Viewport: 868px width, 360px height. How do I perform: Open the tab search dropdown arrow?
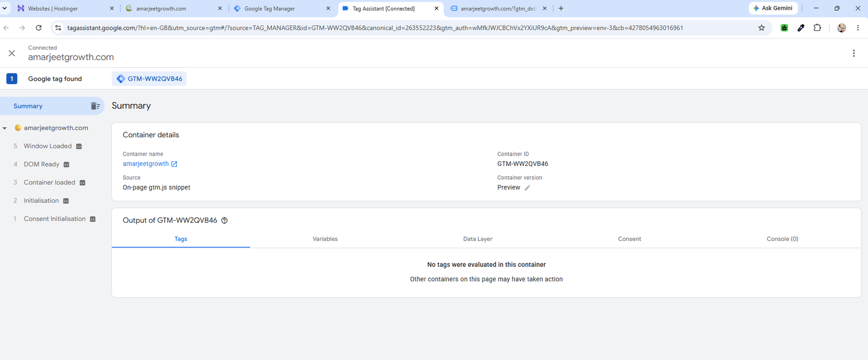[4, 8]
